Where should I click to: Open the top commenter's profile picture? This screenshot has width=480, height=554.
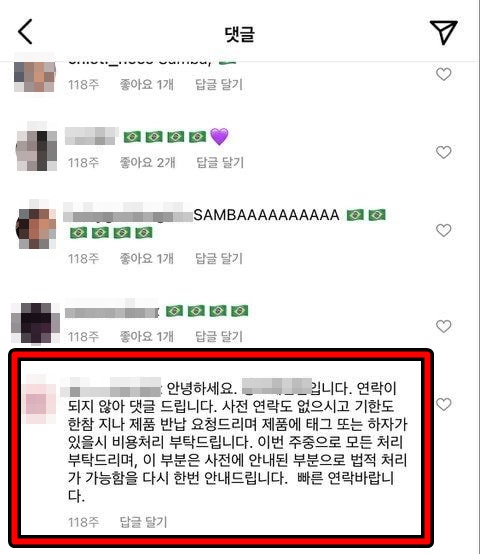(x=35, y=75)
